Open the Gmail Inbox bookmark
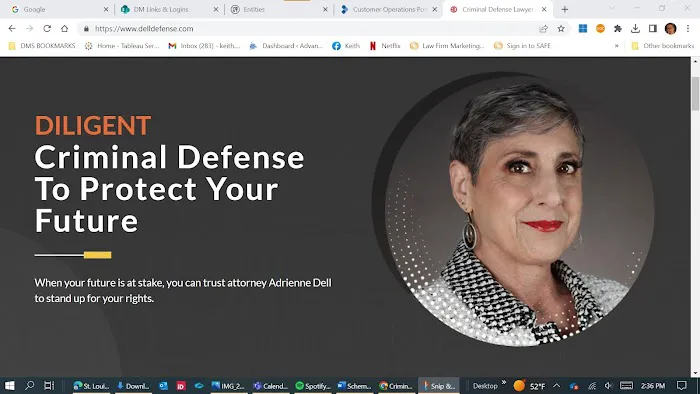This screenshot has height=394, width=700. click(x=204, y=46)
